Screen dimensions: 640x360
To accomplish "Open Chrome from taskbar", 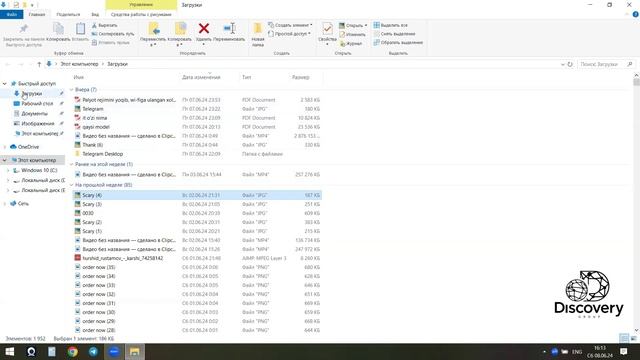I will click(x=73, y=351).
